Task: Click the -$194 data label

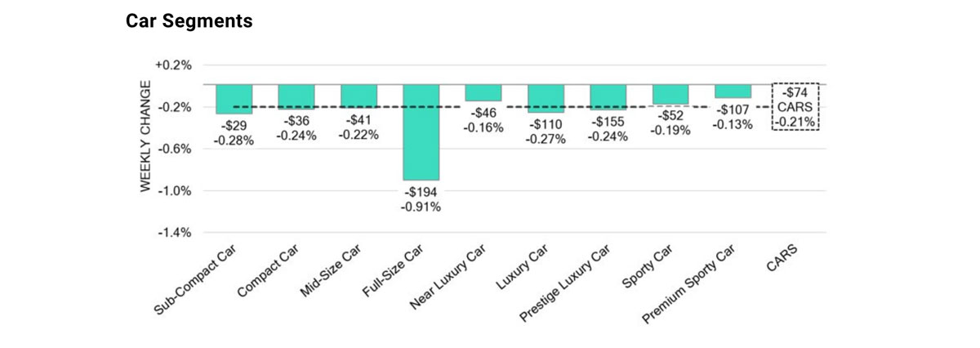Action: [x=421, y=191]
